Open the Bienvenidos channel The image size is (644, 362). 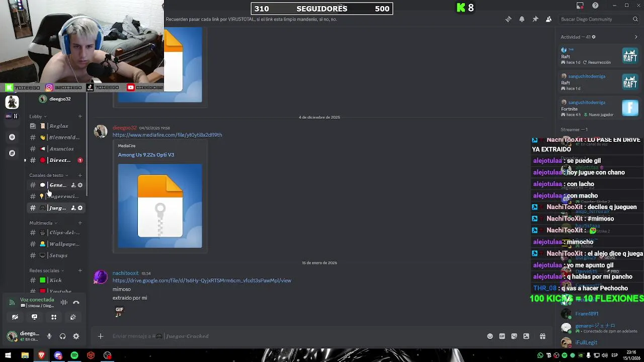(x=56, y=137)
